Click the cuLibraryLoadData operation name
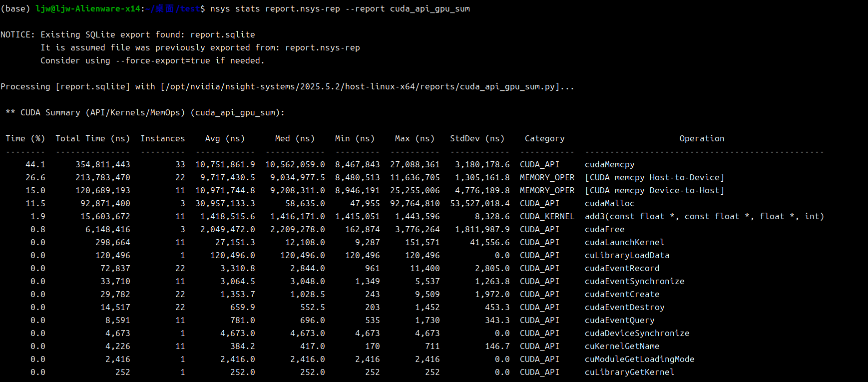Image resolution: width=868 pixels, height=382 pixels. click(x=627, y=255)
